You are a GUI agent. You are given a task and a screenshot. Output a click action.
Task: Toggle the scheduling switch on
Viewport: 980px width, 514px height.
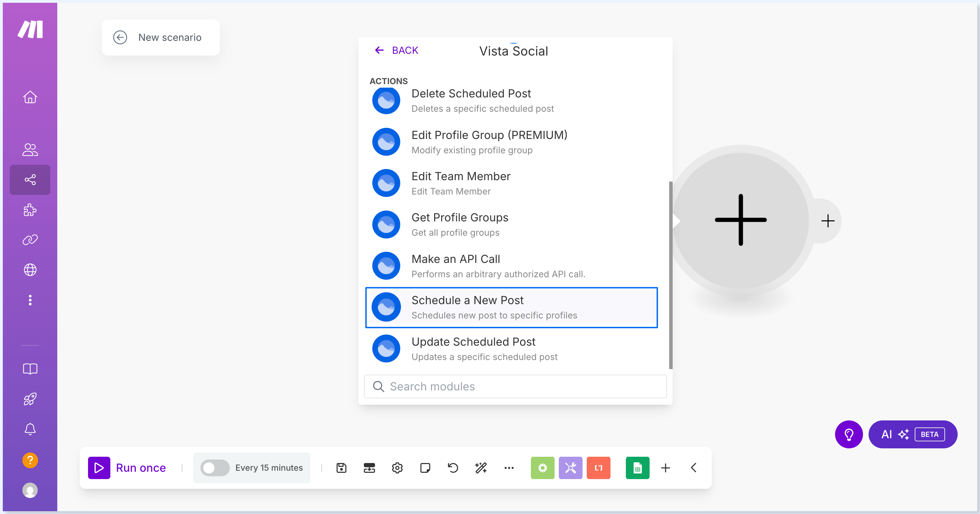tap(214, 468)
